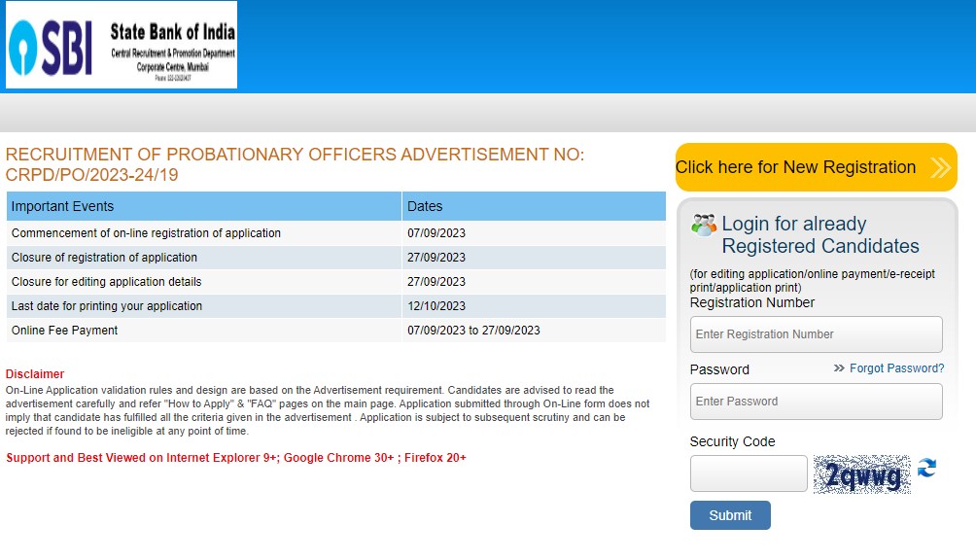Click the captcha image showing 2qwwg
Screen dimensions: 976x560
point(861,474)
